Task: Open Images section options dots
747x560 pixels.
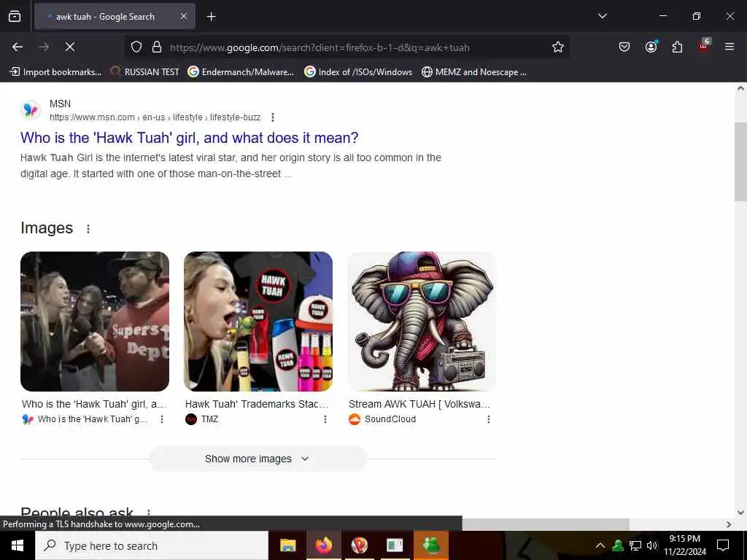Action: pyautogui.click(x=88, y=229)
